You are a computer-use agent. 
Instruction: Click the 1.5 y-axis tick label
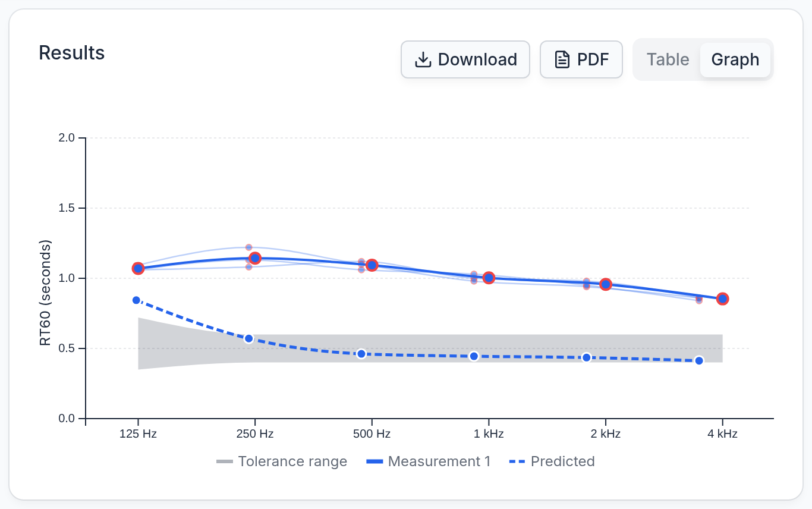68,208
